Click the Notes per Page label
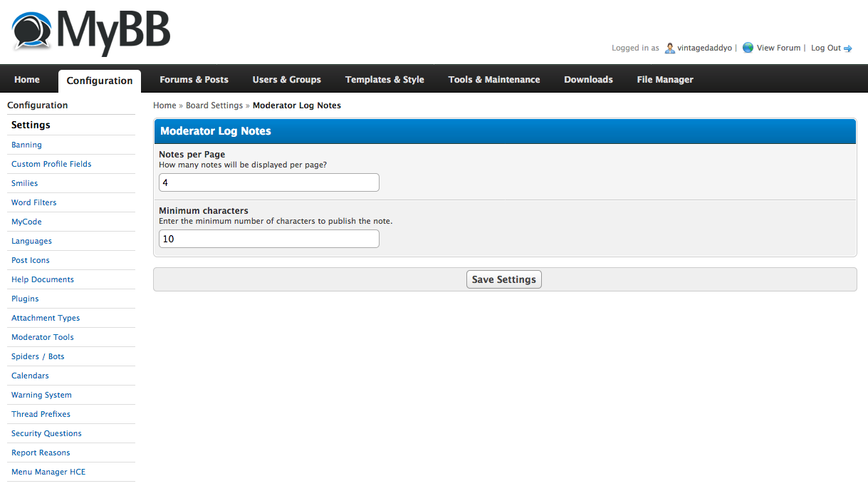868x491 pixels. tap(192, 155)
